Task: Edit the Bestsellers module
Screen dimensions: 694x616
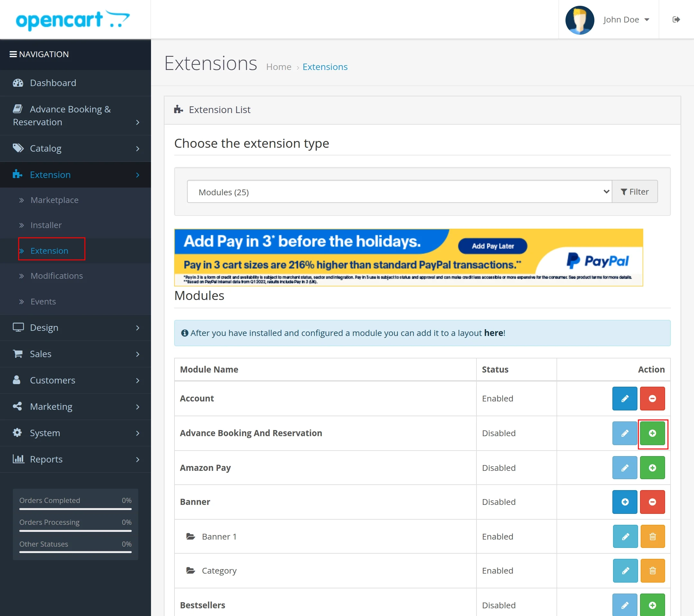Action: click(x=624, y=604)
